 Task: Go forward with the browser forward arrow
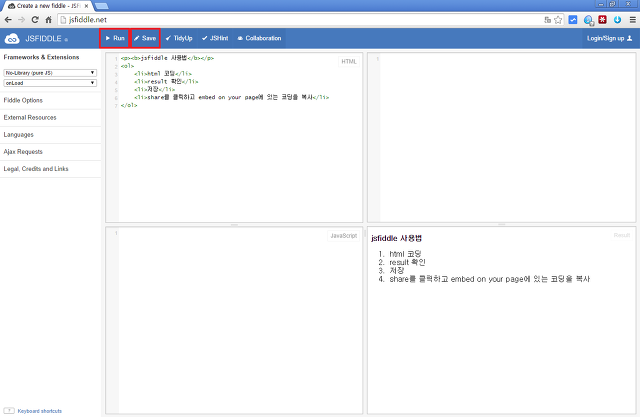[x=22, y=20]
